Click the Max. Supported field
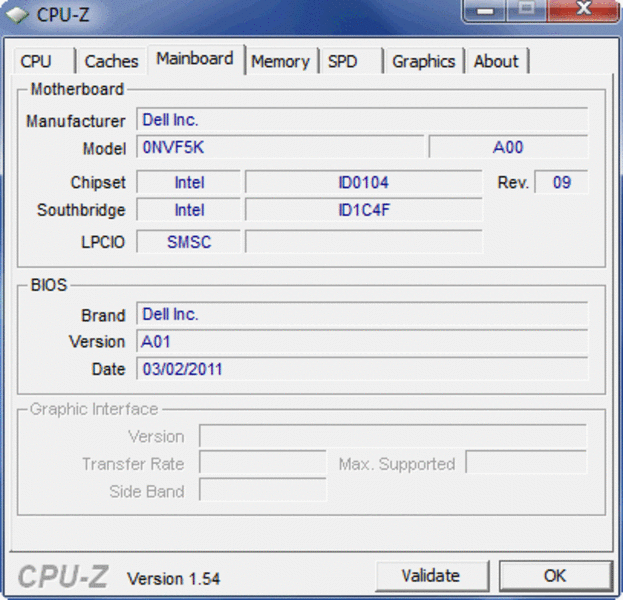This screenshot has width=623, height=600. tap(526, 463)
